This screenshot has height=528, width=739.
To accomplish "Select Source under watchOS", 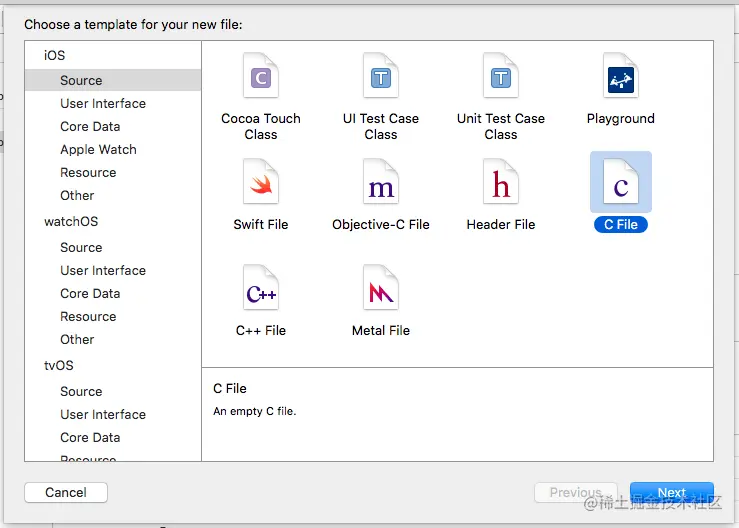I will (x=81, y=247).
